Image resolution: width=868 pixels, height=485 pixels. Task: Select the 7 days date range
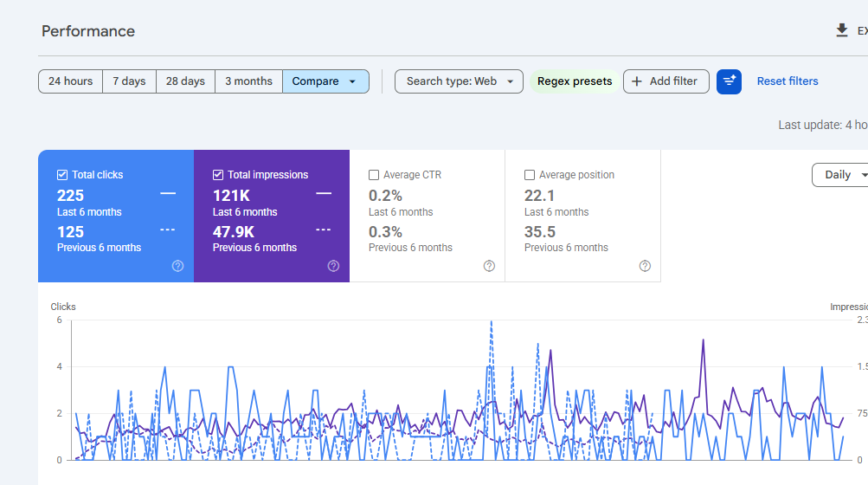pos(129,81)
